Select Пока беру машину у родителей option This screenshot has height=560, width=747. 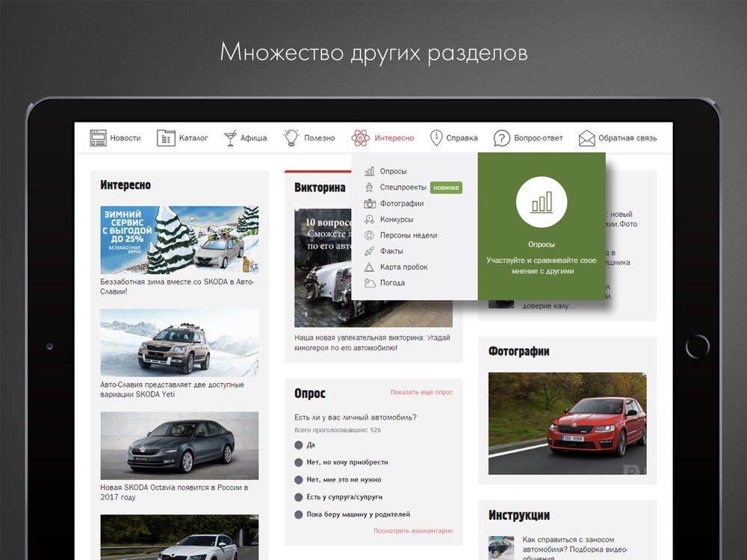click(299, 514)
